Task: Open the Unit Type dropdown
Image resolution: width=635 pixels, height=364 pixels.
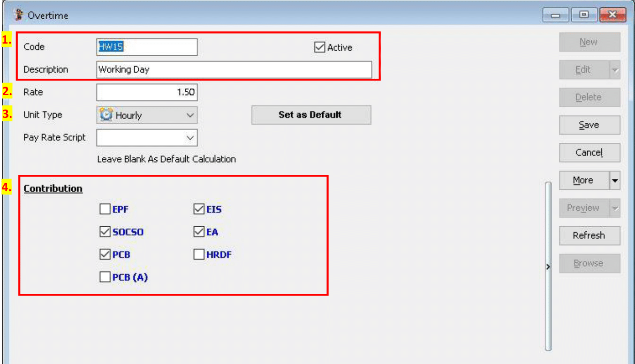Action: click(189, 115)
